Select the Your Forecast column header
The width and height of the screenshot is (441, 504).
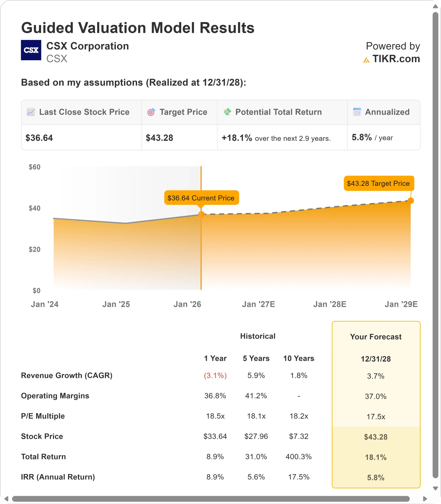click(376, 336)
